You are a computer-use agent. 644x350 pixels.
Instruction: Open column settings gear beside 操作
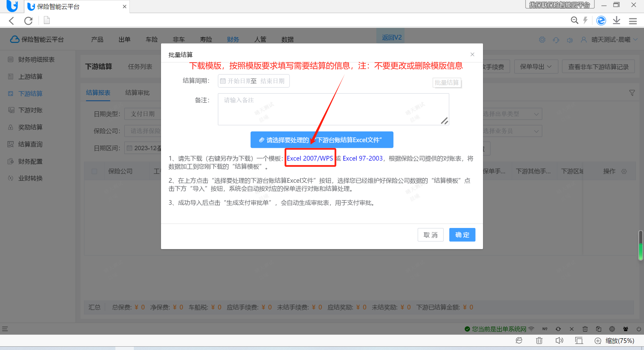click(x=624, y=171)
